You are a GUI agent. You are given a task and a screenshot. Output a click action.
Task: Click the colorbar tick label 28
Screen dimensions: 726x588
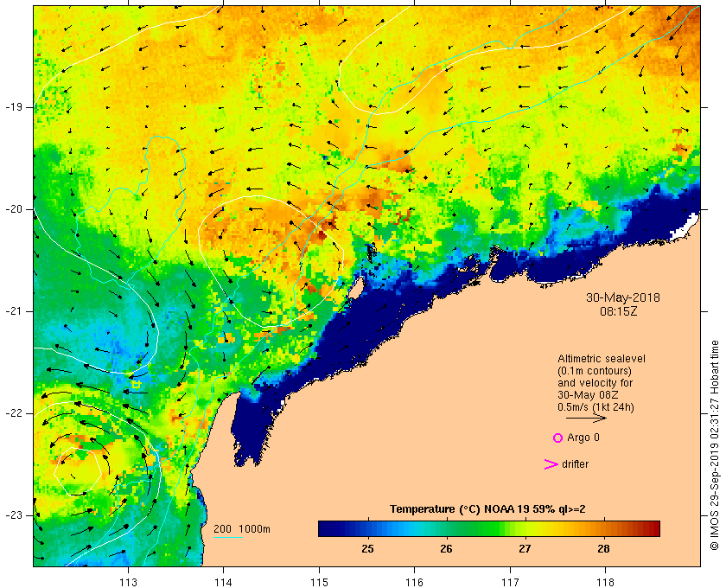point(603,549)
